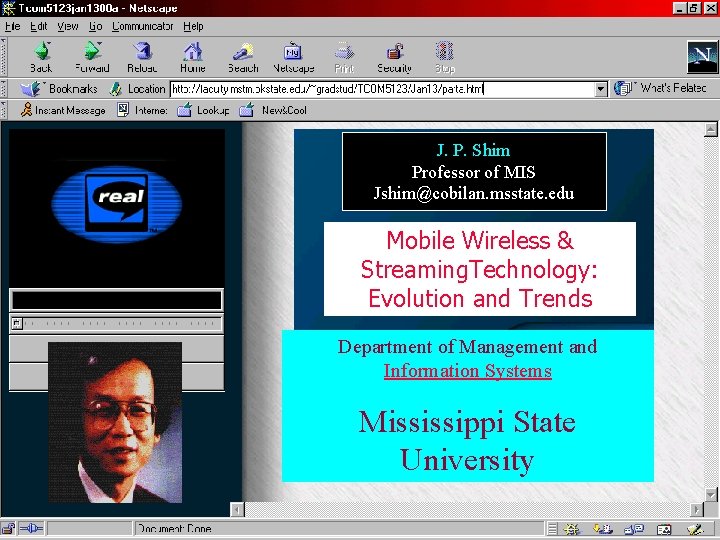The image size is (720, 540).
Task: Open the Go menu
Action: click(96, 27)
